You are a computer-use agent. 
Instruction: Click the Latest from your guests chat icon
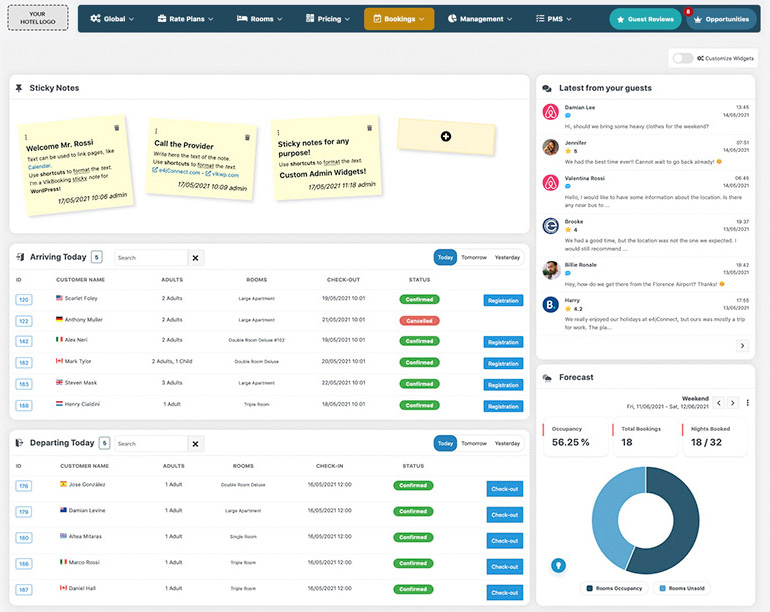click(547, 88)
